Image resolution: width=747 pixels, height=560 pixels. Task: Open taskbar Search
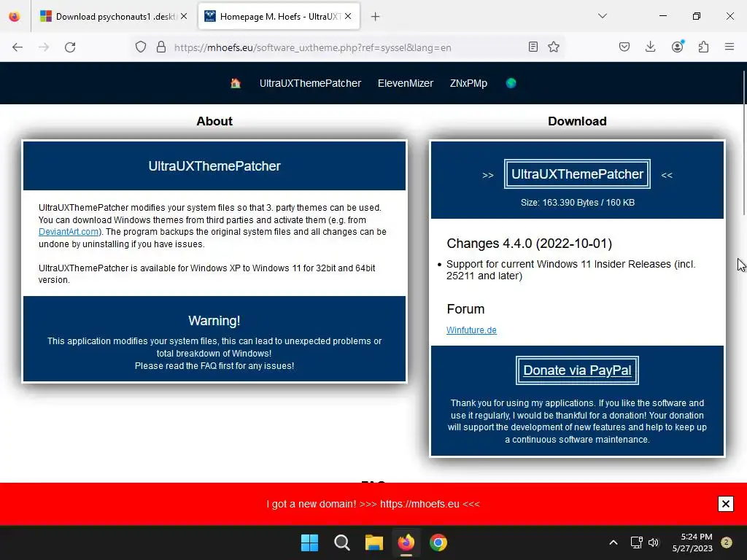[x=341, y=542]
